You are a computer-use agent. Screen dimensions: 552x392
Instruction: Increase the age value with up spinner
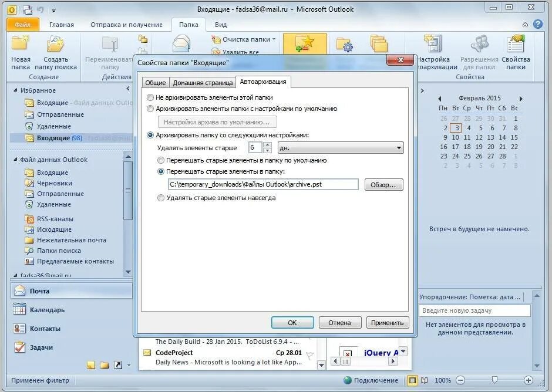pos(267,145)
